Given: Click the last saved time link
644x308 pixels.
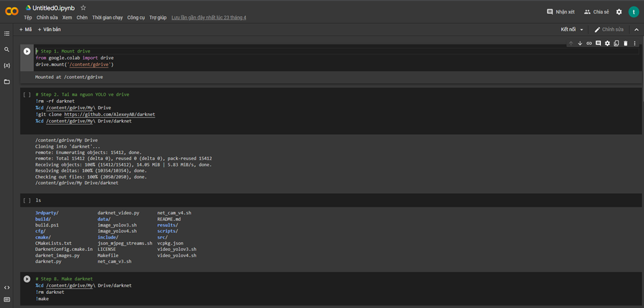Looking at the screenshot, I should click(209, 18).
